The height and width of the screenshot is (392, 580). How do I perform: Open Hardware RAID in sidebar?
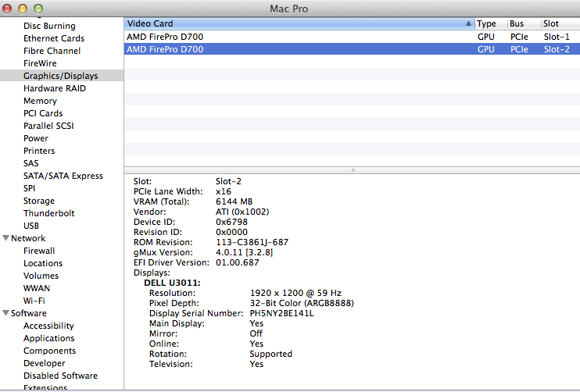(x=55, y=88)
